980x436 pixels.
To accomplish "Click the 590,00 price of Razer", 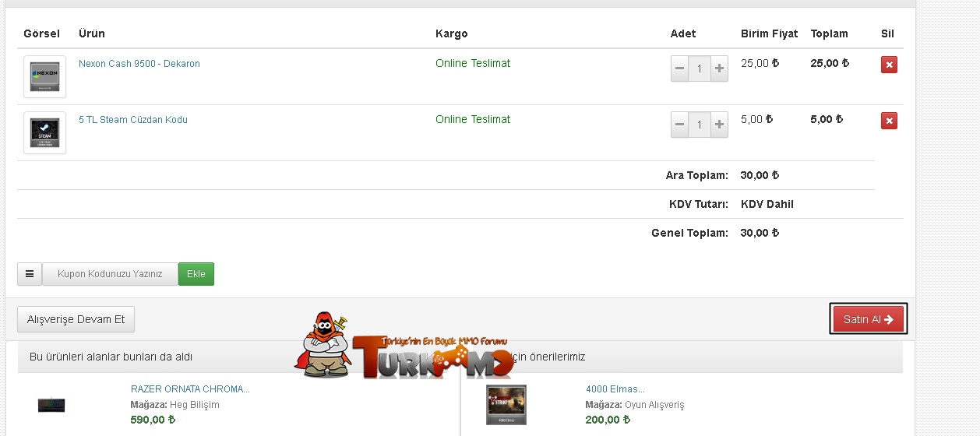I will coord(153,420).
